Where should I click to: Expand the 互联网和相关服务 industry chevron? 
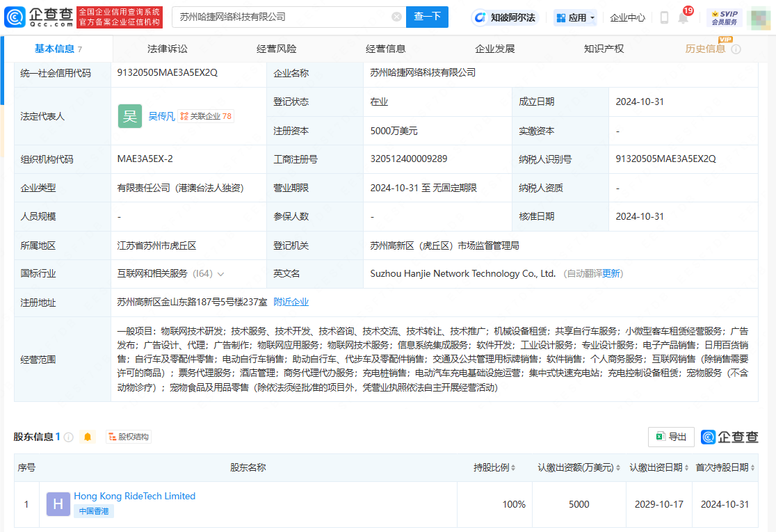[220, 274]
